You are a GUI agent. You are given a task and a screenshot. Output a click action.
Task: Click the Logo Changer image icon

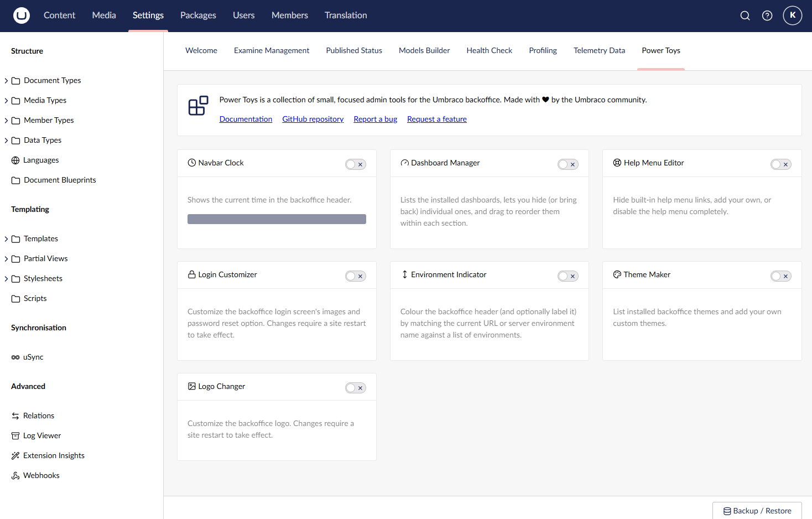point(192,386)
